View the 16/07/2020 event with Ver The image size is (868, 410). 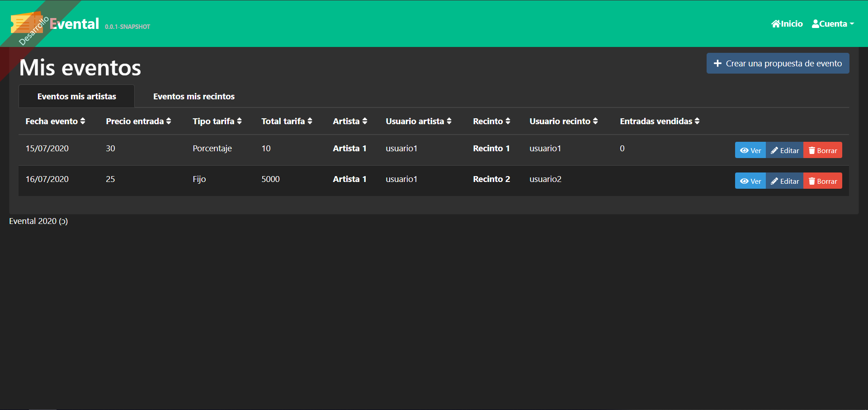click(x=750, y=181)
